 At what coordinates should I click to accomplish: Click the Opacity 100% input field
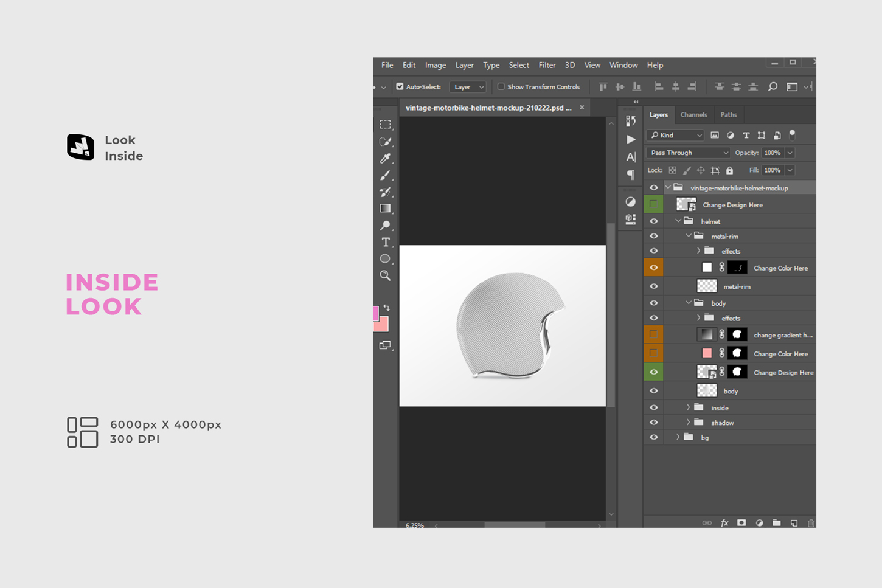[773, 153]
